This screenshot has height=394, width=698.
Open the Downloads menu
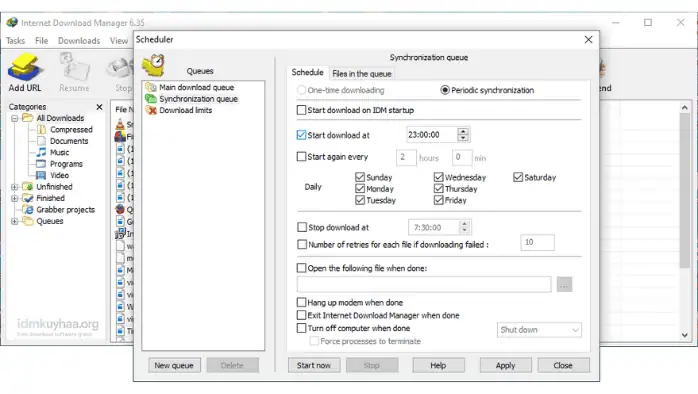tap(79, 41)
